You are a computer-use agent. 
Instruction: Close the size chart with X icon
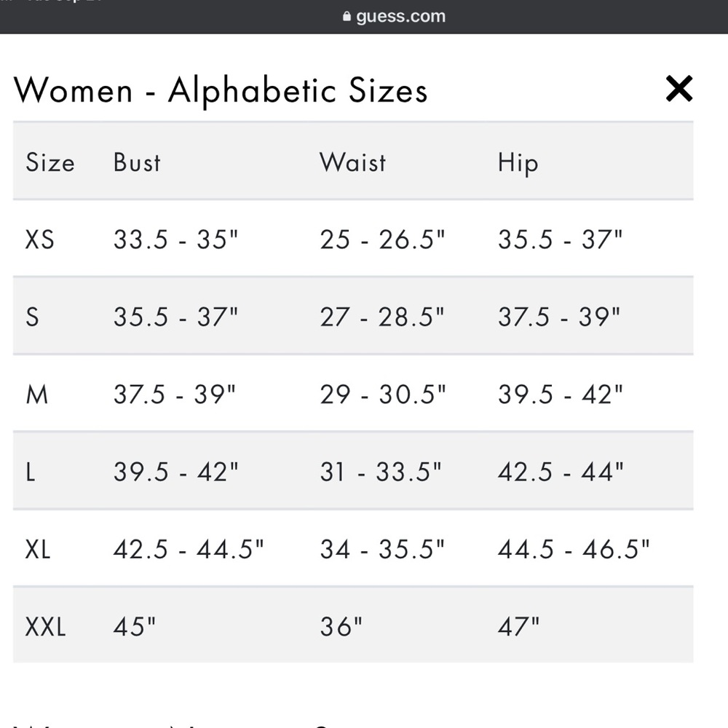678,88
